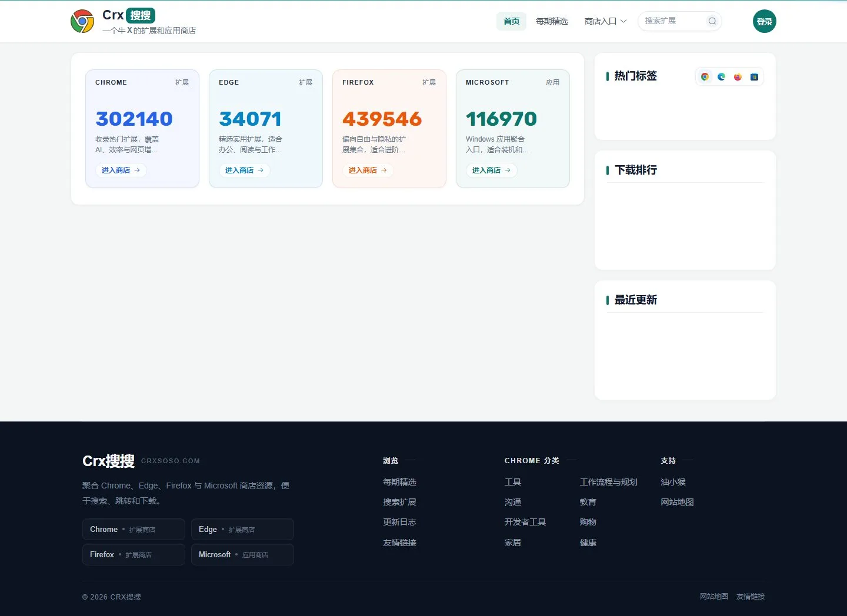Click the Chrome count 302140

(134, 119)
